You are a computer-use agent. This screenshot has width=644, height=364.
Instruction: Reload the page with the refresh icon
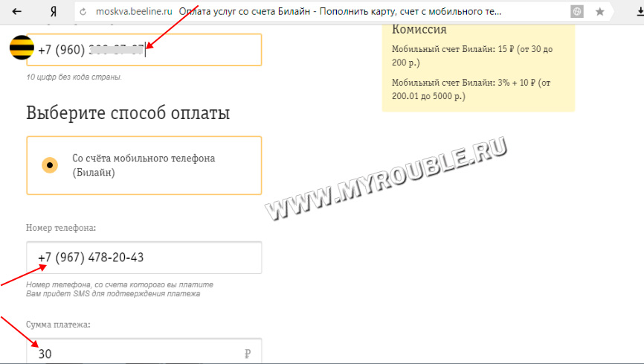point(83,12)
